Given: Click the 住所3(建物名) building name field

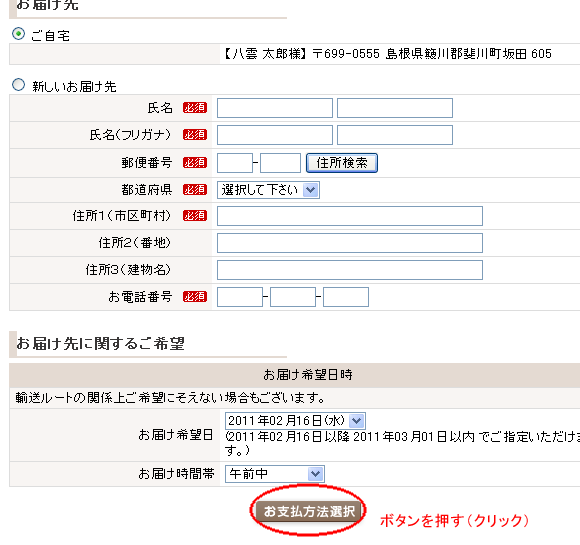Looking at the screenshot, I should tap(350, 270).
